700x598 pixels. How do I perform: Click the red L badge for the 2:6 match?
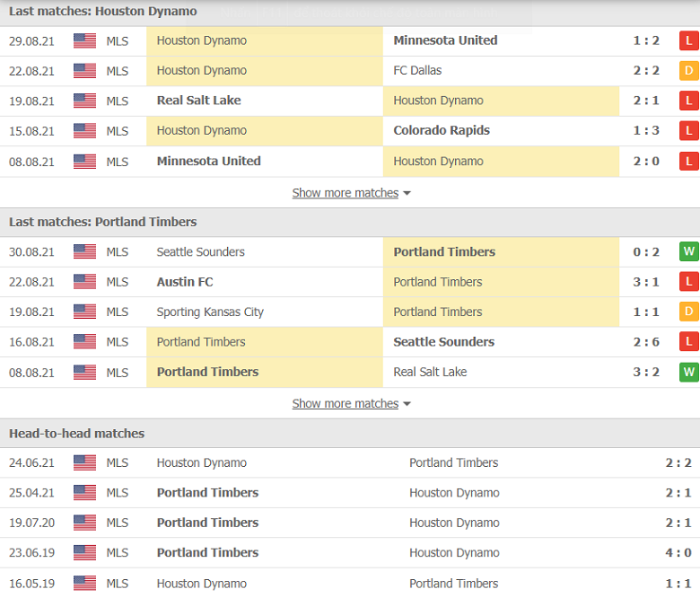click(x=688, y=342)
